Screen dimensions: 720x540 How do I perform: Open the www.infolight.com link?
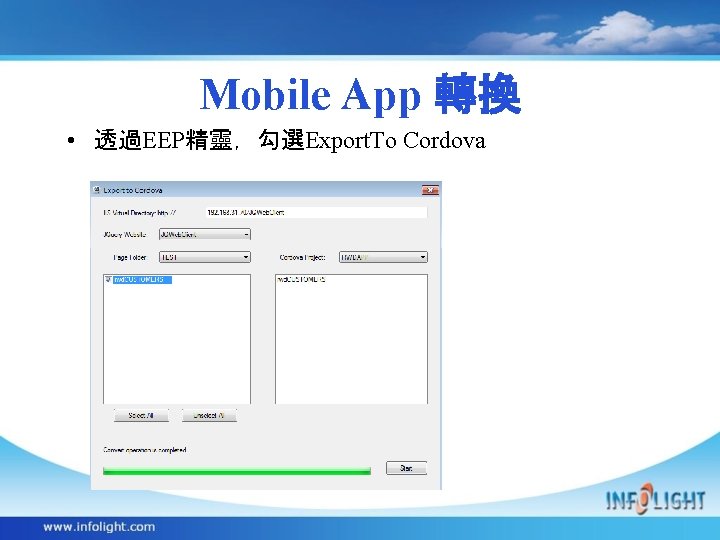(x=99, y=527)
